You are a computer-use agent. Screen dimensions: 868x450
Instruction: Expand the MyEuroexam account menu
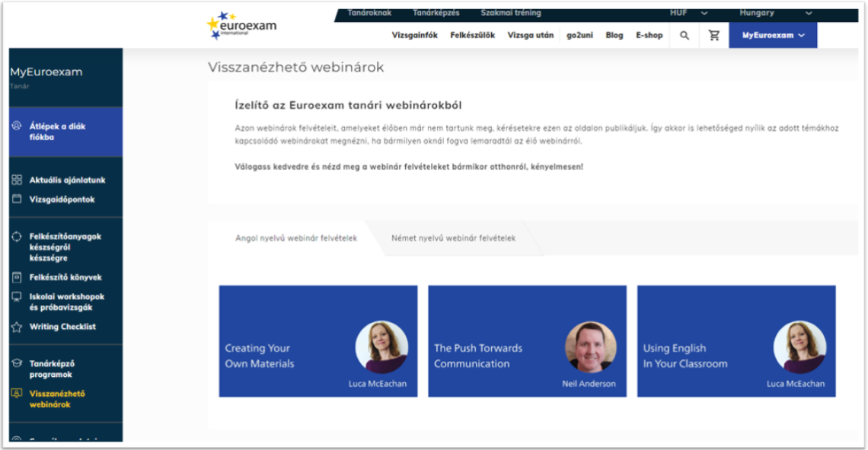(x=773, y=36)
